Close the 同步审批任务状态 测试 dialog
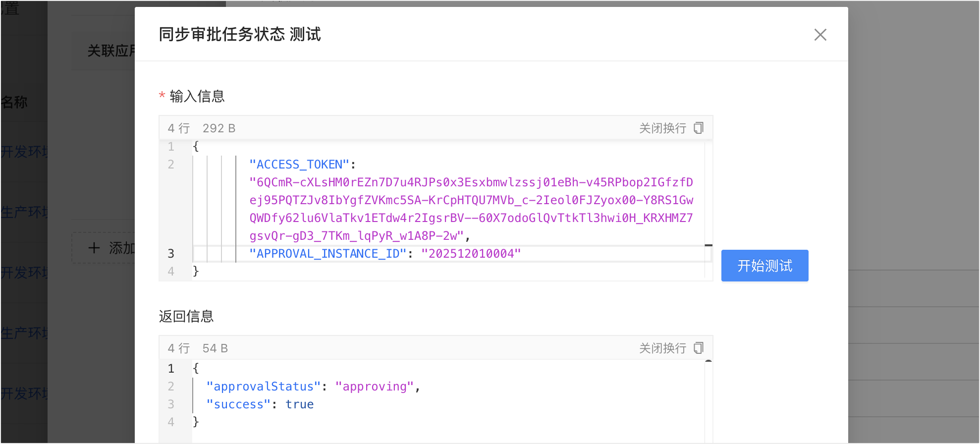The height and width of the screenshot is (444, 980). click(820, 35)
